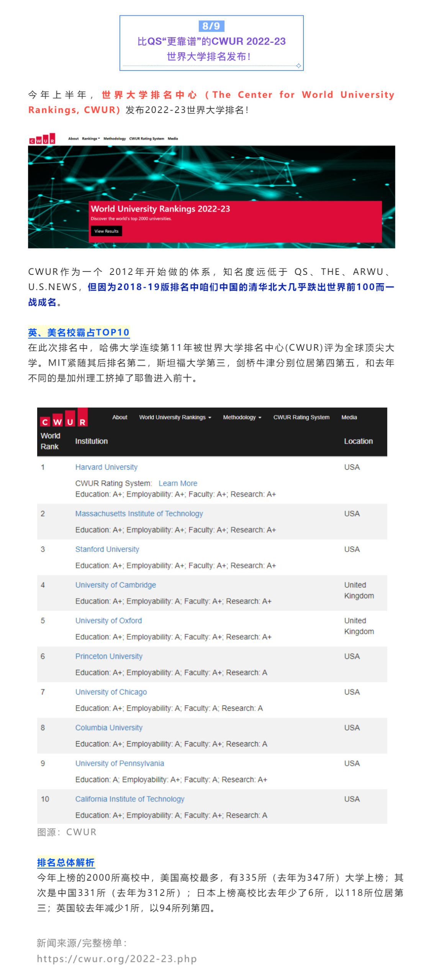Open the University of Oxford link
Screen dimensions: 421x980
click(x=108, y=620)
